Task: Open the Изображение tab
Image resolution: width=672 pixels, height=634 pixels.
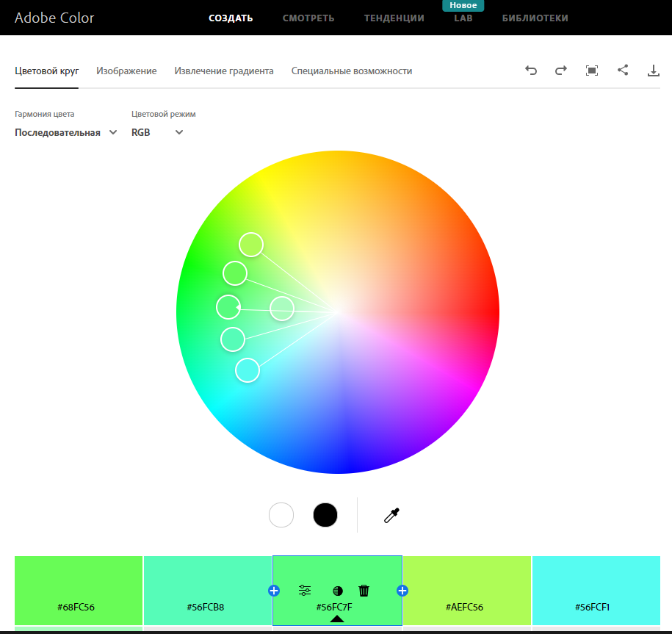Action: point(126,71)
